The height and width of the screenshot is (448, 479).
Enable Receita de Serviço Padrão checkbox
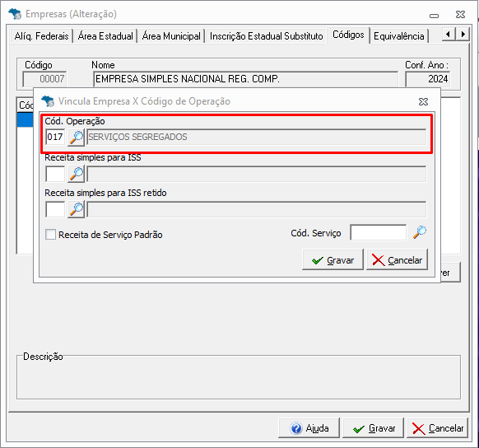50,235
